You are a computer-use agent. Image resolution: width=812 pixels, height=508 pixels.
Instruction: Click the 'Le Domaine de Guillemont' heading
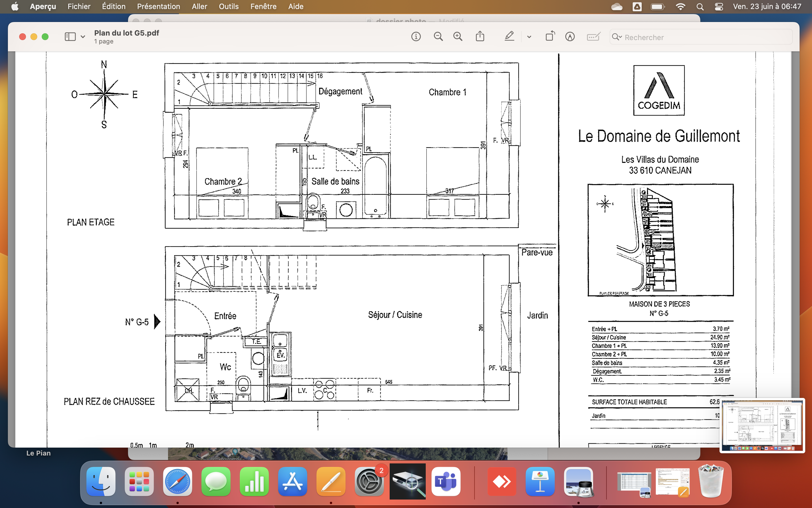pyautogui.click(x=659, y=136)
